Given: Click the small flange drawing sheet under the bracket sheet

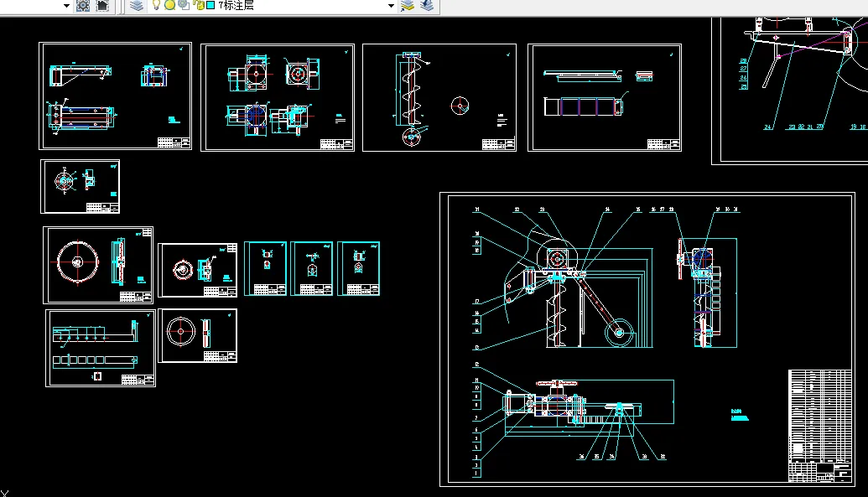Looking at the screenshot, I should point(80,187).
